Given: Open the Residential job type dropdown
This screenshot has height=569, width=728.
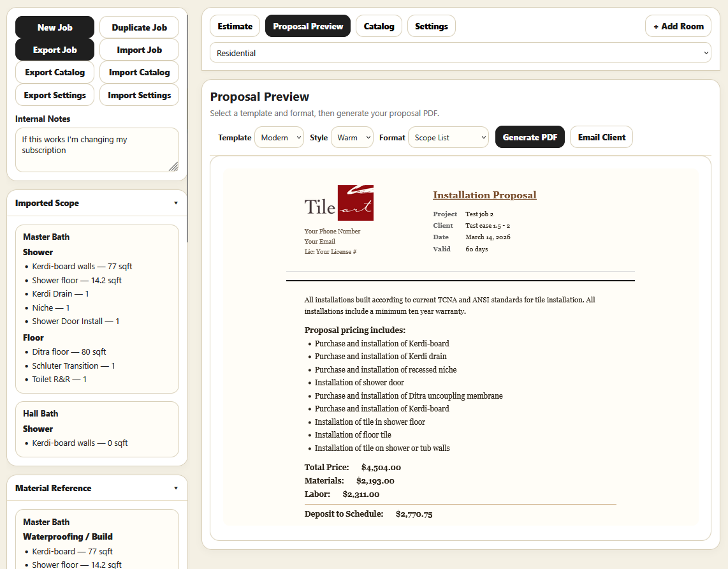Looking at the screenshot, I should tap(460, 52).
